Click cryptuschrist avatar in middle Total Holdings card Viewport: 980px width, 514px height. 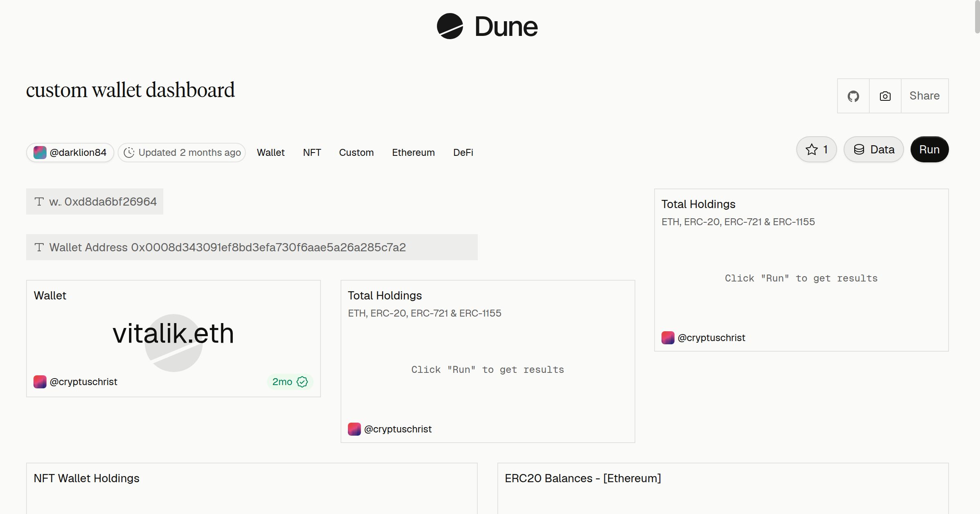(354, 429)
